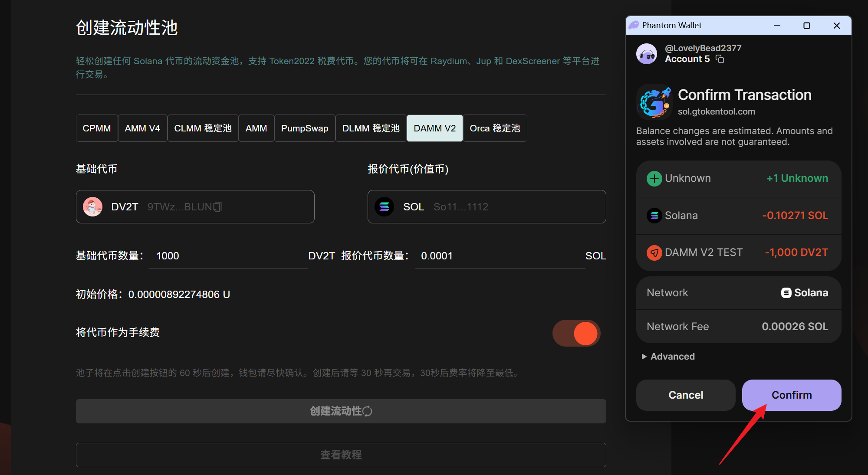Image resolution: width=868 pixels, height=475 pixels.
Task: Open the base token DV2T selector
Action: [195, 207]
